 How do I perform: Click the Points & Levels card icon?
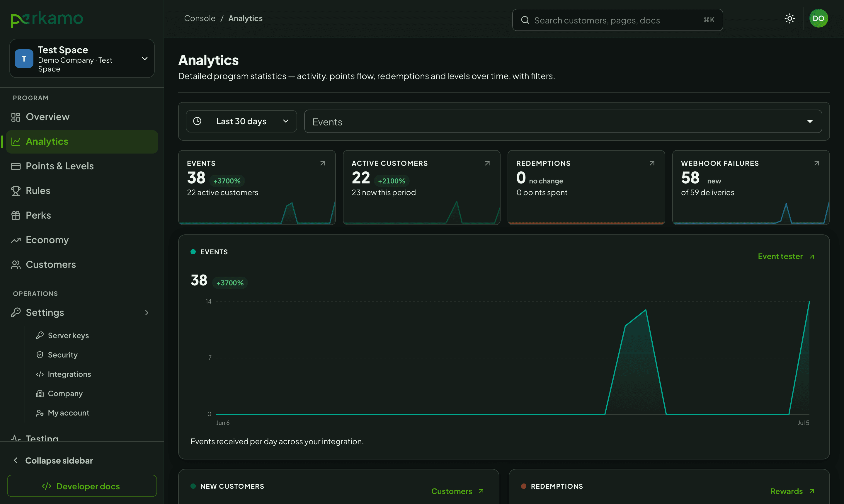16,166
